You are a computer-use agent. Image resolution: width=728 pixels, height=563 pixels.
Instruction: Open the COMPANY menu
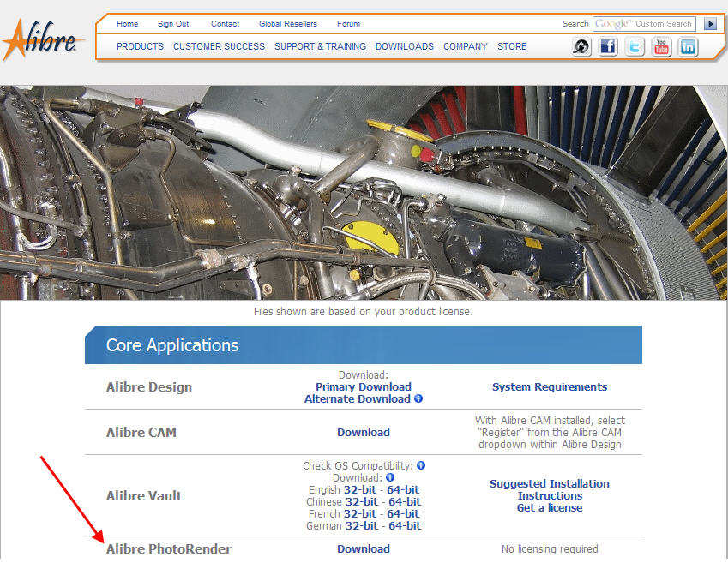point(466,46)
